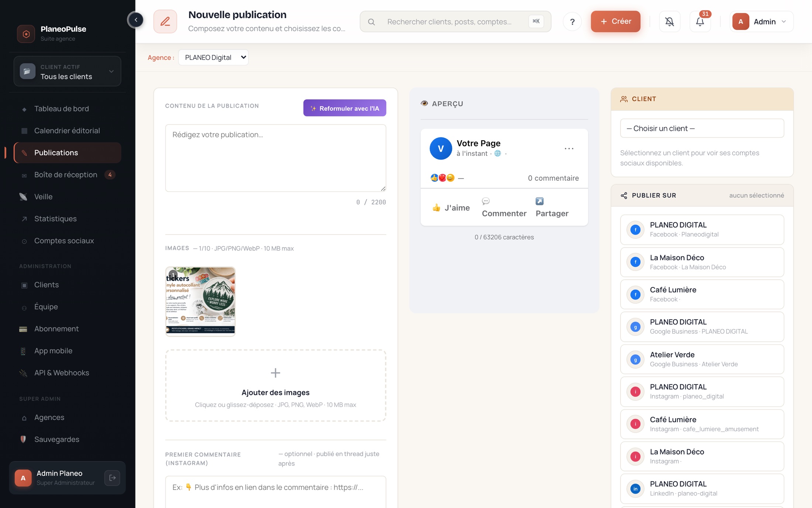Open notifications bell with 31 badge
This screenshot has height=508, width=812.
pyautogui.click(x=700, y=21)
